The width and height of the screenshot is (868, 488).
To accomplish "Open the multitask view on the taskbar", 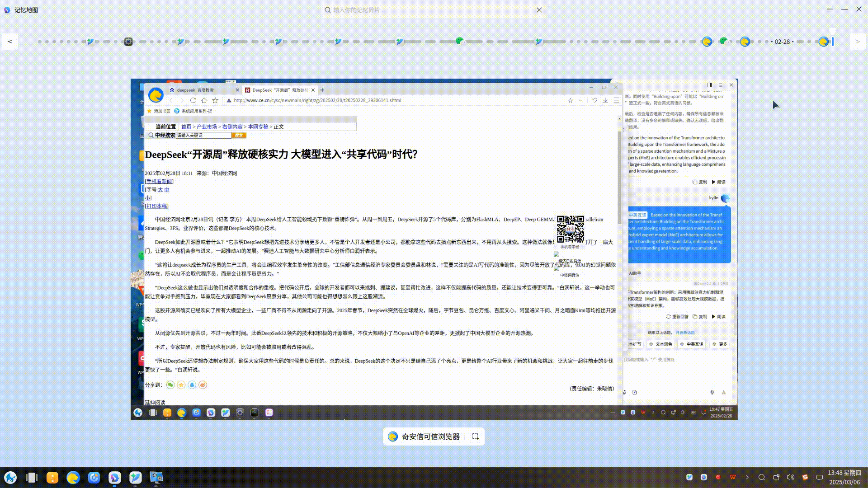I will pos(32,478).
